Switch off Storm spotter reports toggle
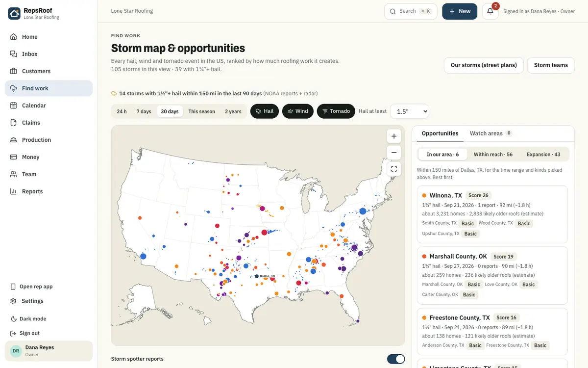The height and width of the screenshot is (368, 588). [x=396, y=359]
